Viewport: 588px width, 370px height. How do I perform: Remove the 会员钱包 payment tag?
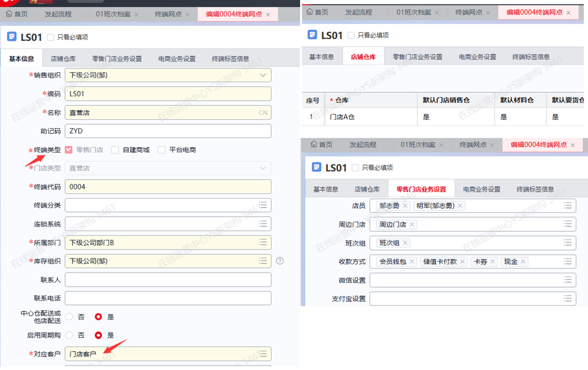point(412,261)
